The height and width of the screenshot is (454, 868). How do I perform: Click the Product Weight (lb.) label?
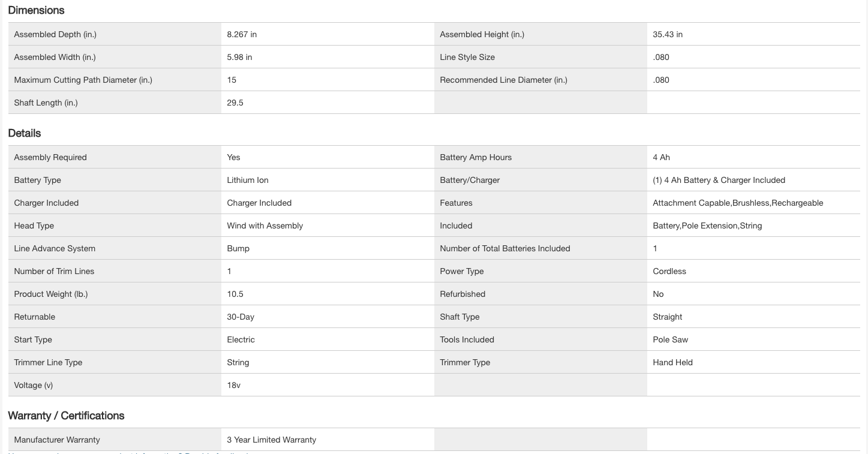[51, 294]
